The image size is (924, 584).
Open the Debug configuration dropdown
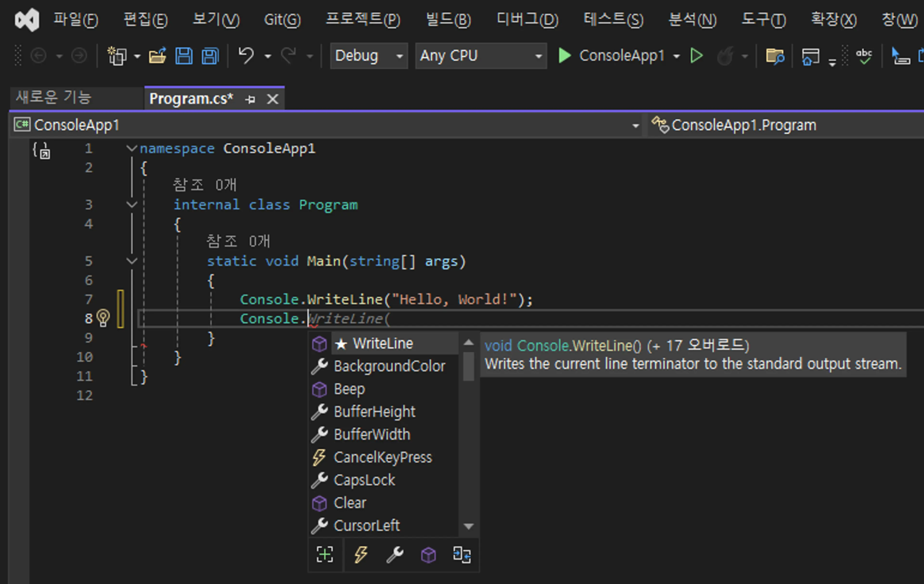click(x=369, y=56)
